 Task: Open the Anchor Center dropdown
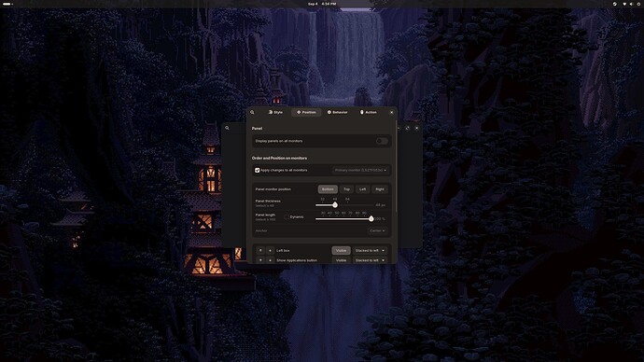click(x=377, y=230)
